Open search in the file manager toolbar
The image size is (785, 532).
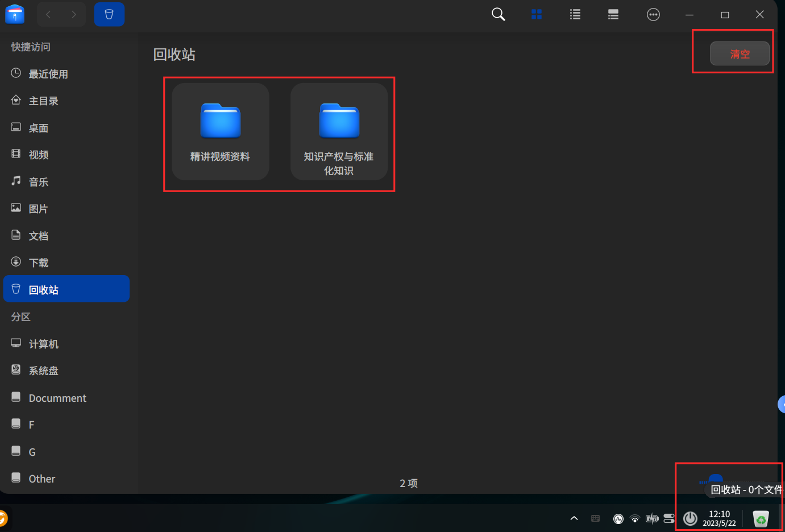coord(498,14)
